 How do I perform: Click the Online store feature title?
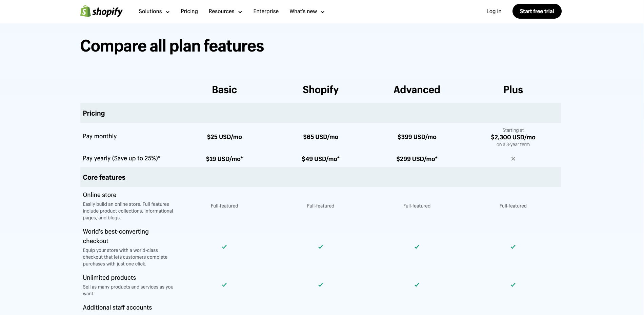coord(100,195)
